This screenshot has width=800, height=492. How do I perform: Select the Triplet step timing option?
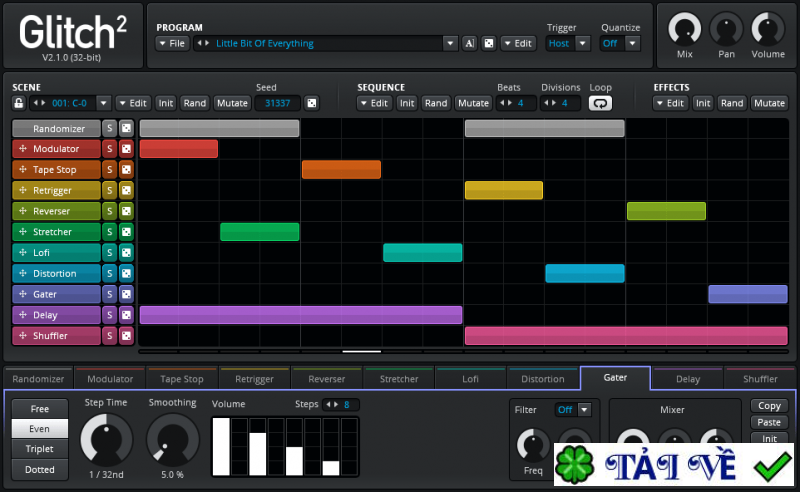tap(40, 449)
